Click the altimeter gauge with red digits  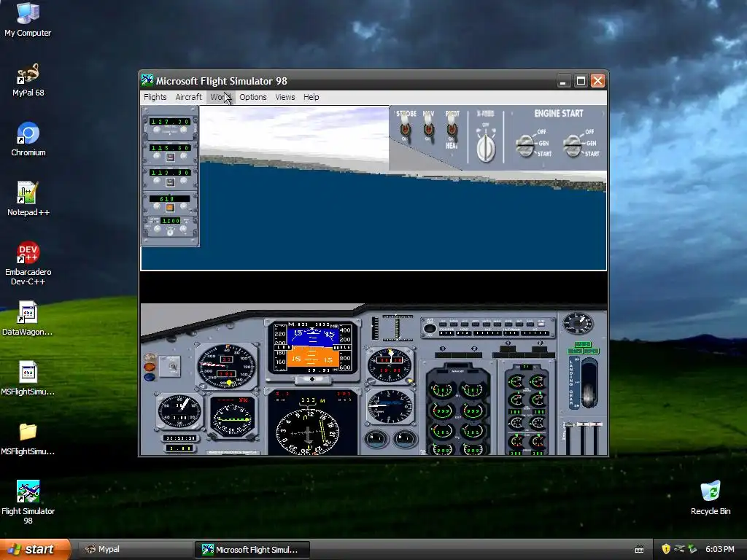tap(390, 366)
